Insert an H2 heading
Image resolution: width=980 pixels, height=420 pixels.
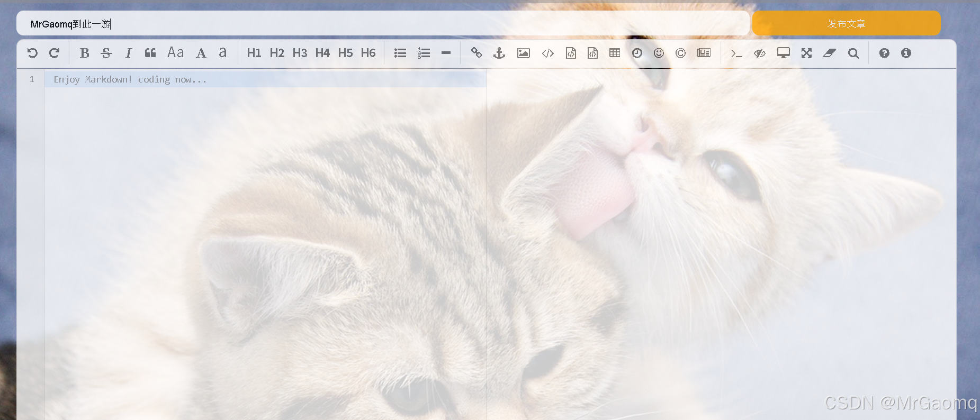point(277,53)
